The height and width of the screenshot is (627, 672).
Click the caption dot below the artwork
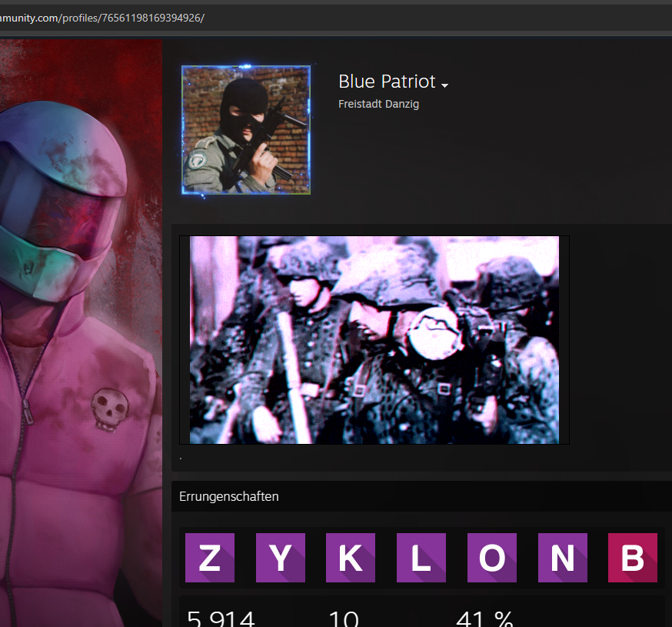(181, 459)
